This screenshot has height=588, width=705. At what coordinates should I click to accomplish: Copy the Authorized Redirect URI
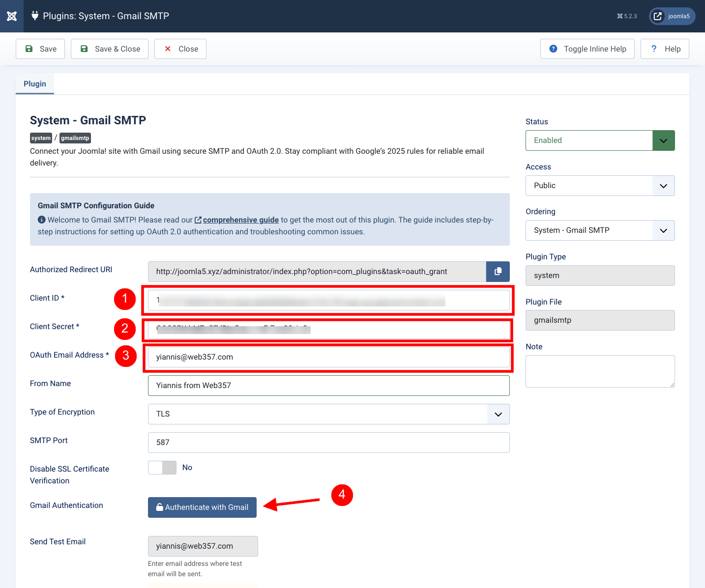point(498,271)
